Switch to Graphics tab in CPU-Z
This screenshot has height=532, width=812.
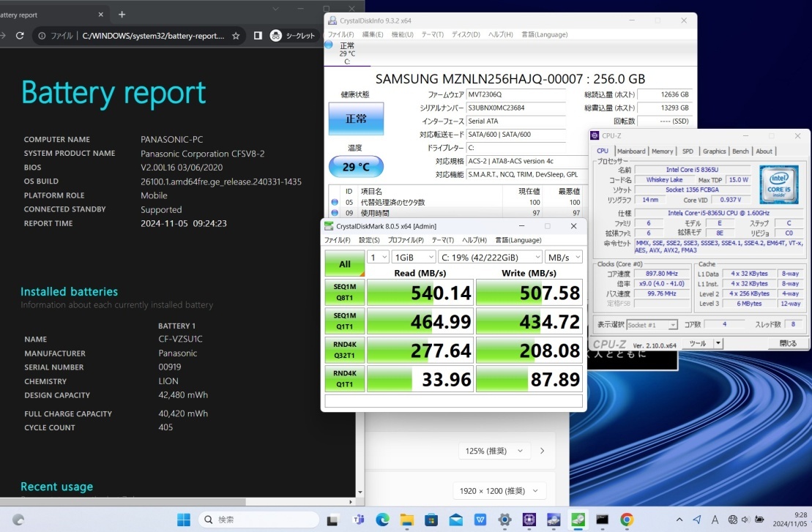714,151
